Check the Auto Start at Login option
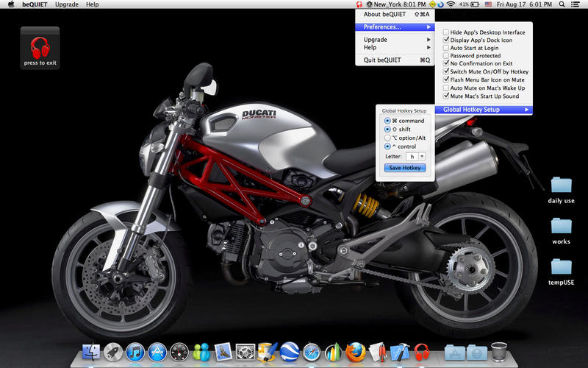588x368 pixels. click(x=446, y=48)
